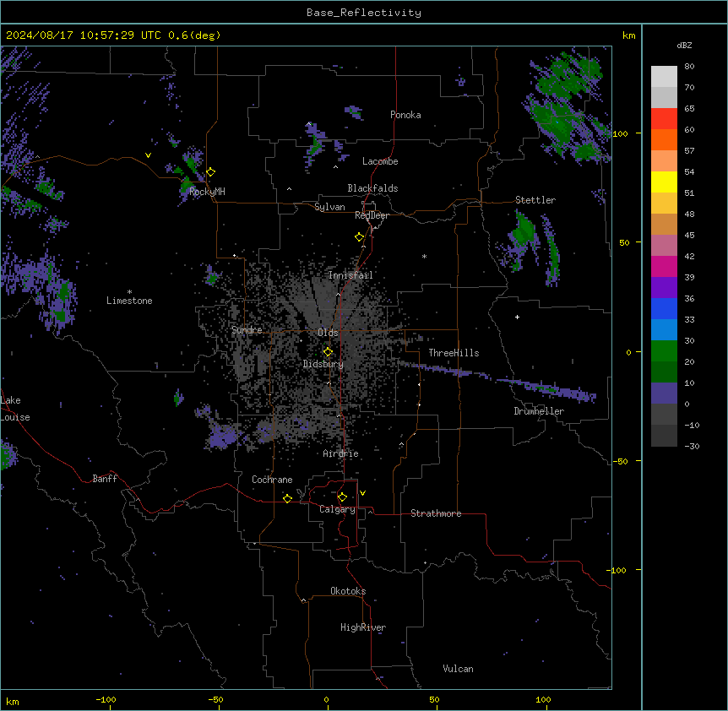
Task: Click the Louise label at the map edge
Action: [x=15, y=417]
